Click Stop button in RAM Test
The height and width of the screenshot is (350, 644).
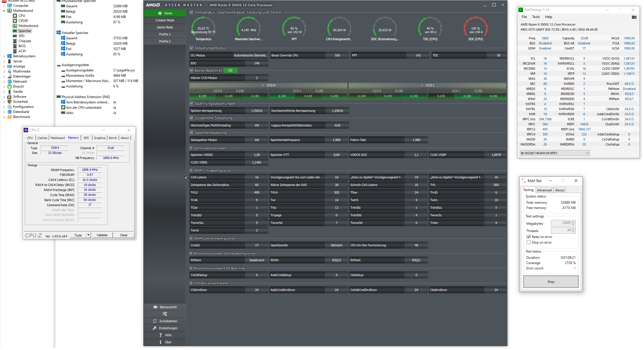[x=551, y=282]
